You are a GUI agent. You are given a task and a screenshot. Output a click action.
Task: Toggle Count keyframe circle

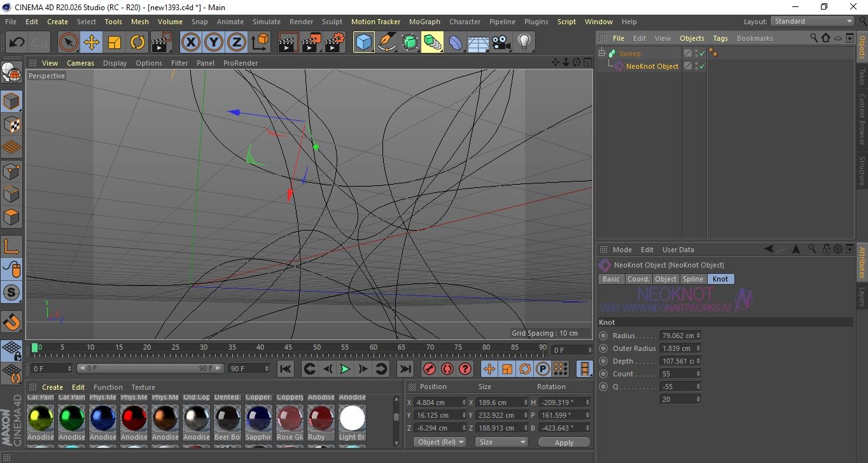point(603,374)
